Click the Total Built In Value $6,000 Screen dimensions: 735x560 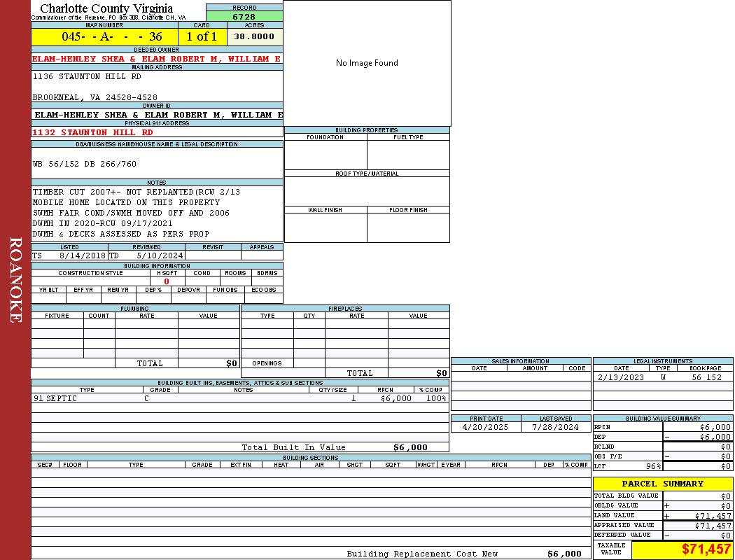[x=410, y=447]
